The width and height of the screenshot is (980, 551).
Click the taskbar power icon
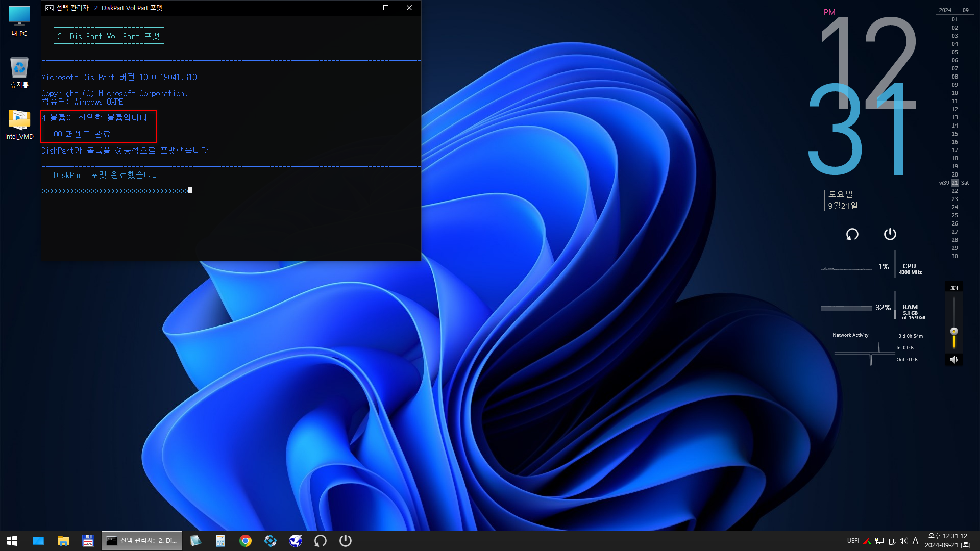346,541
